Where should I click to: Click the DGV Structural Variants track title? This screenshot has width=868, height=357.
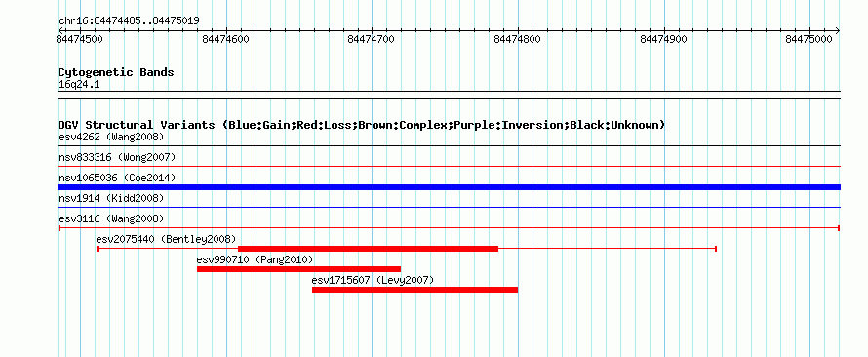(362, 125)
